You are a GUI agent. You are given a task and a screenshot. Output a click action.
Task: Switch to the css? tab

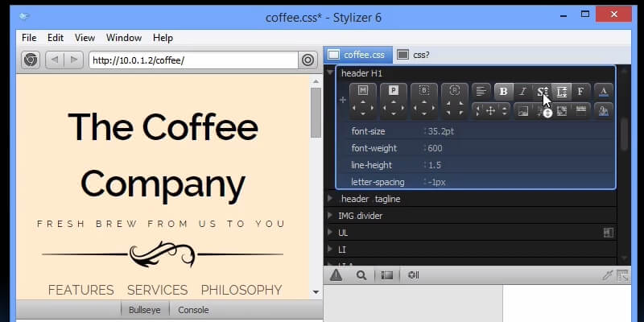point(414,55)
